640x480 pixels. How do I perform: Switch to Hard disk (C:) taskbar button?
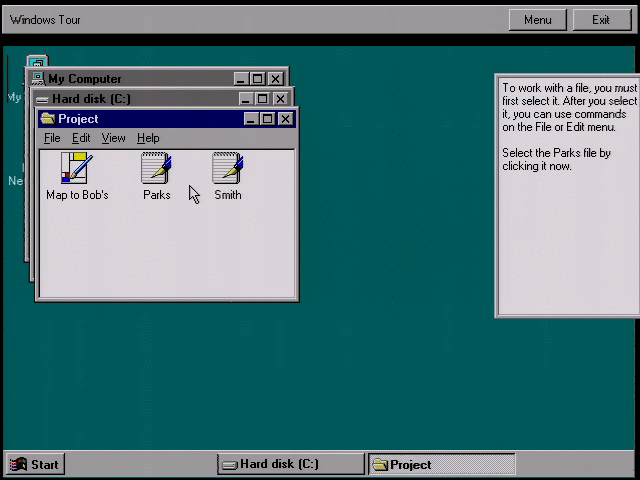(x=291, y=464)
